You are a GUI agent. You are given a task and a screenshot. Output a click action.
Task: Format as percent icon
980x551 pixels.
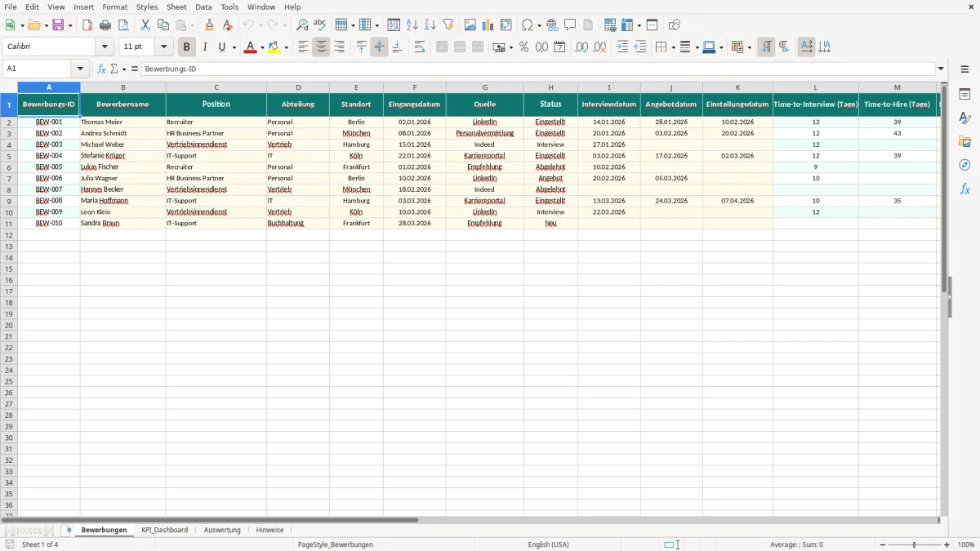coord(523,47)
